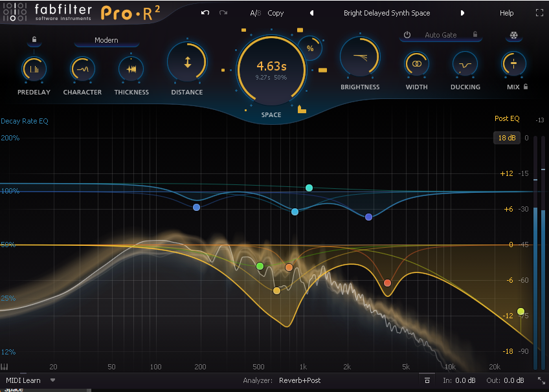This screenshot has width=549, height=392.
Task: Open the Modern algorithm selector
Action: (x=106, y=39)
